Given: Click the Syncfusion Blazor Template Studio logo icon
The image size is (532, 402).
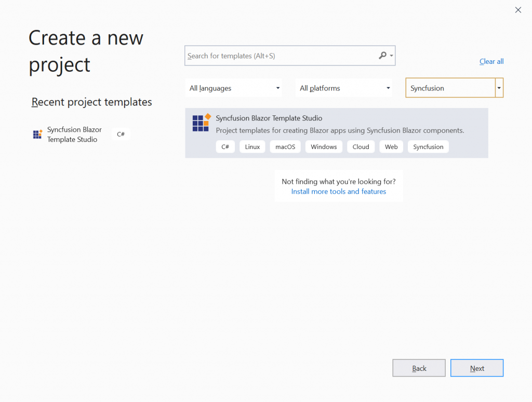Looking at the screenshot, I should coord(201,123).
